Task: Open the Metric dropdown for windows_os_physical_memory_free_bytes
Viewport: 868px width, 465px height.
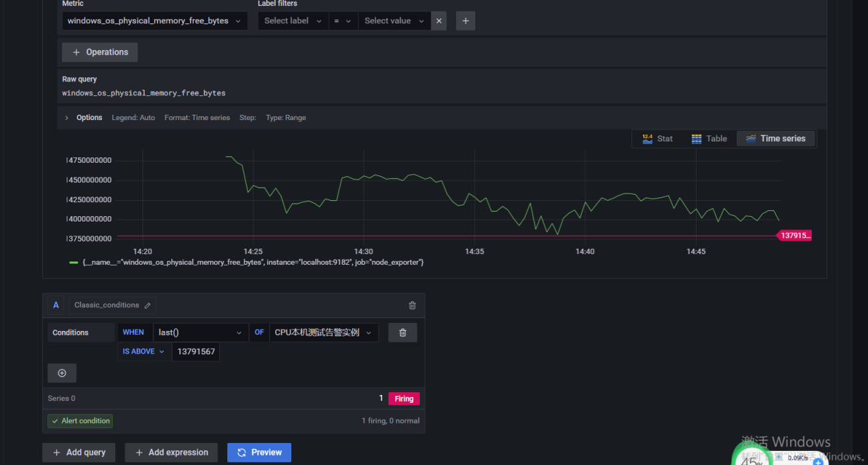Action: (155, 21)
